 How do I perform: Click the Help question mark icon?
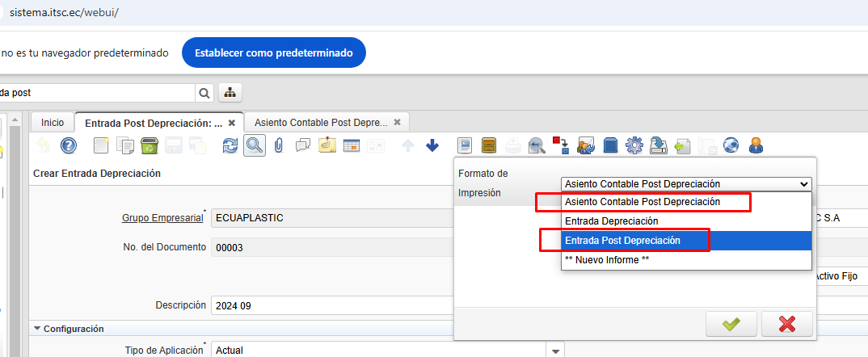pyautogui.click(x=69, y=145)
